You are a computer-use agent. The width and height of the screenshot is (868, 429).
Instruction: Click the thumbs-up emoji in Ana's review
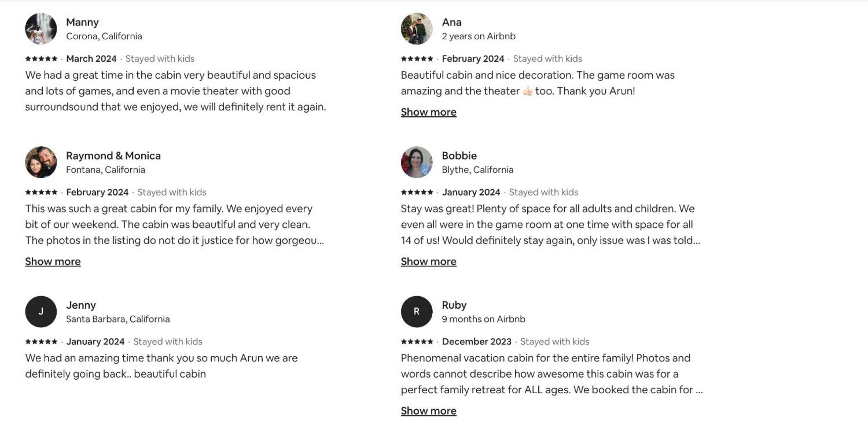(527, 91)
